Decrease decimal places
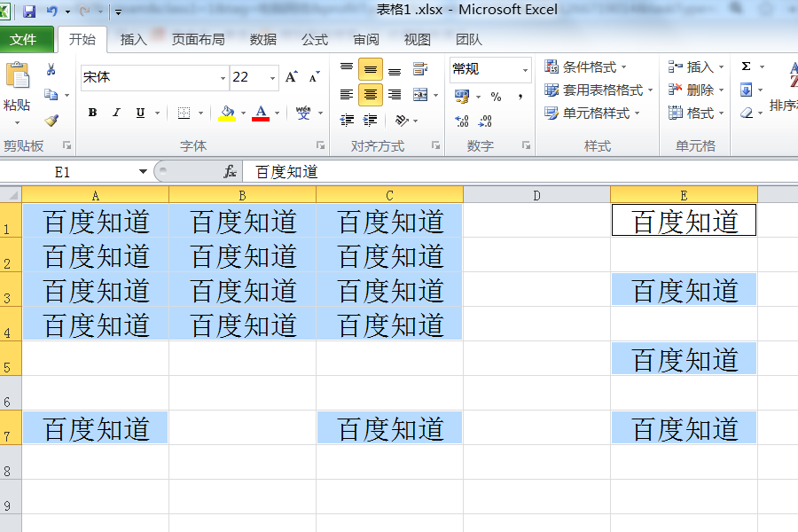This screenshot has width=798, height=532. (485, 121)
